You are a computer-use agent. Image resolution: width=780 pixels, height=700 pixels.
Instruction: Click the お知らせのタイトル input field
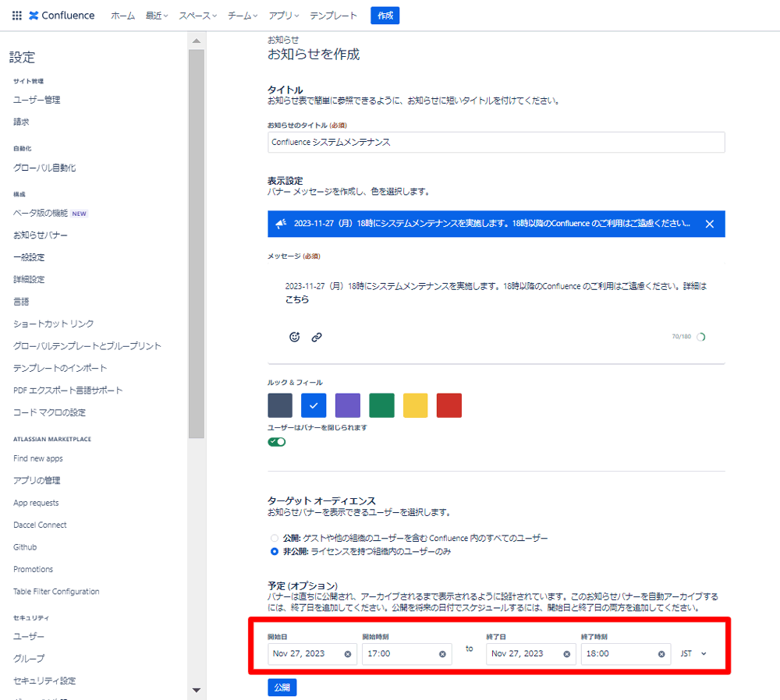pos(496,142)
